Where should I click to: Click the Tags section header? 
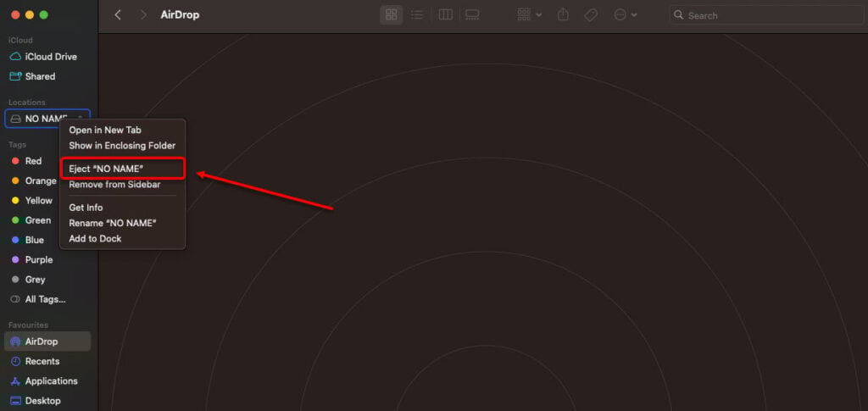click(x=17, y=144)
